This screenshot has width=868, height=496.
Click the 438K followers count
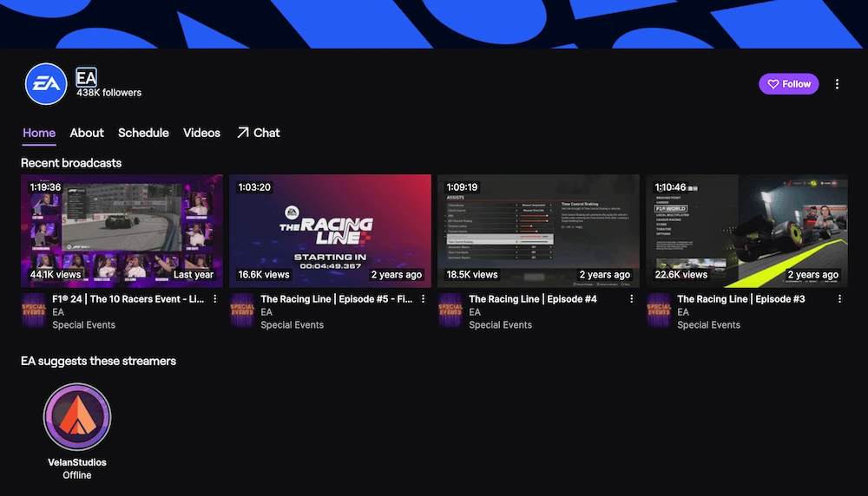pos(109,93)
